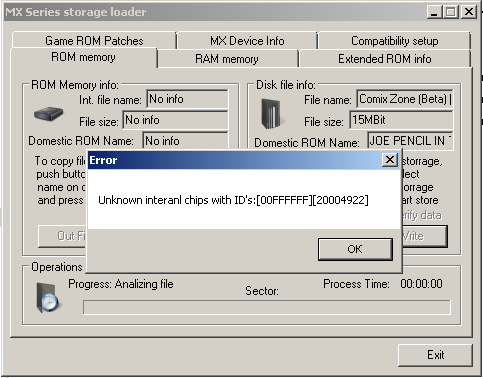Click OK in the Error dialog
Image resolution: width=483 pixels, height=378 pixels.
[x=355, y=249]
